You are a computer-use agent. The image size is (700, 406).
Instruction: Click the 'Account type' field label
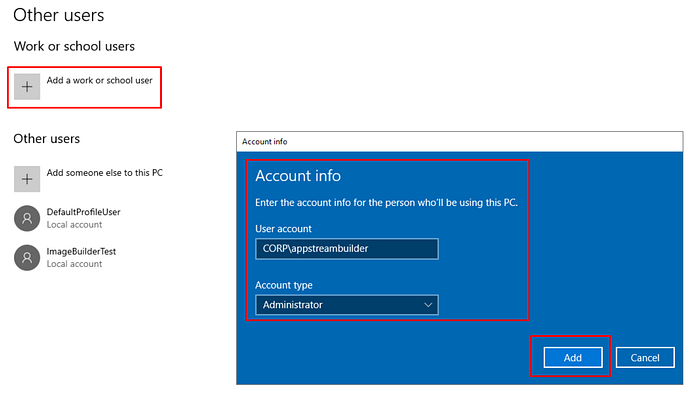(x=284, y=285)
